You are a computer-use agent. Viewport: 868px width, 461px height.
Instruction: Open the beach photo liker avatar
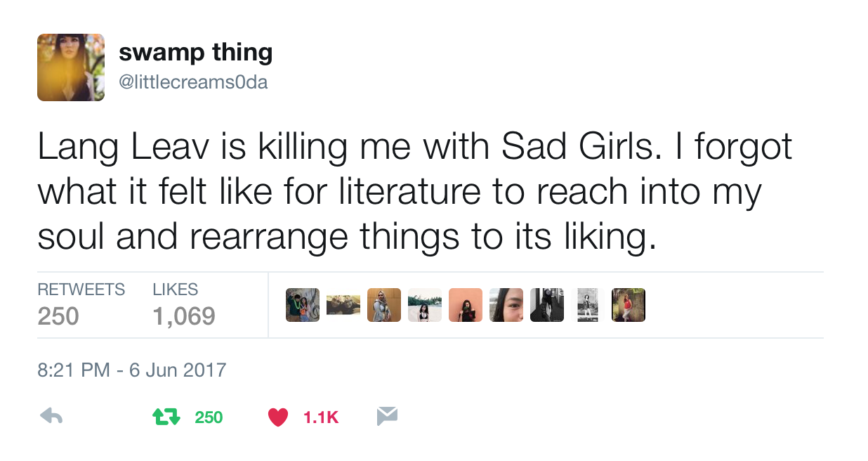425,305
